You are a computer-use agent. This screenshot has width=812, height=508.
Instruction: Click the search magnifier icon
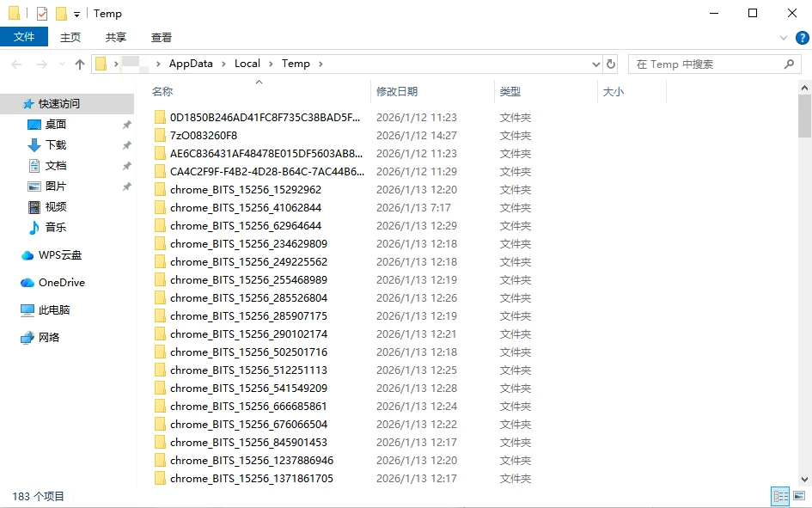[789, 64]
